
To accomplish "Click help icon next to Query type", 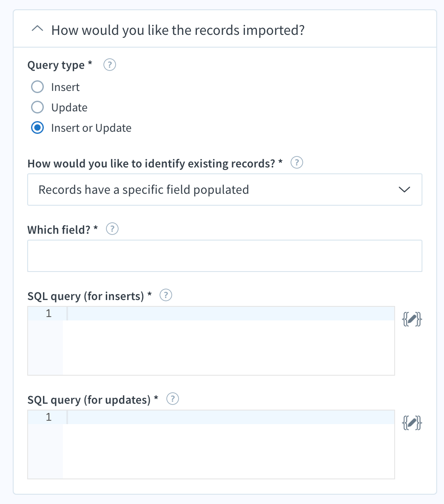I will [110, 65].
